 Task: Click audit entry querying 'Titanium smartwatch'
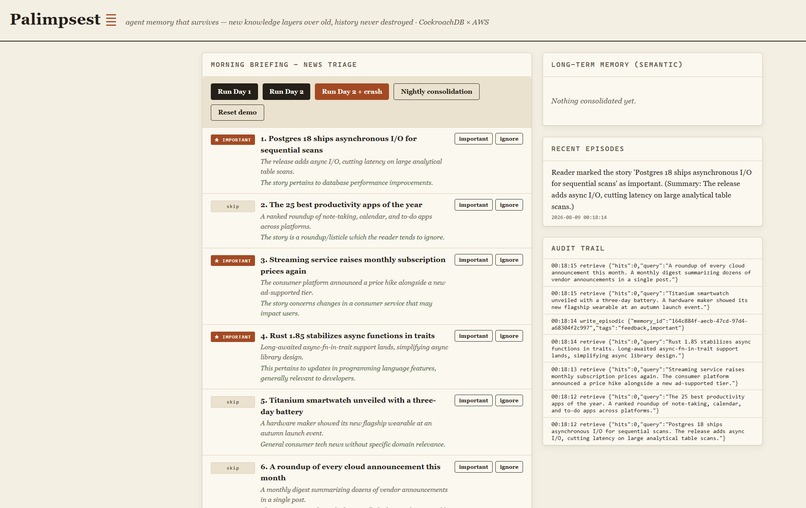[652, 300]
